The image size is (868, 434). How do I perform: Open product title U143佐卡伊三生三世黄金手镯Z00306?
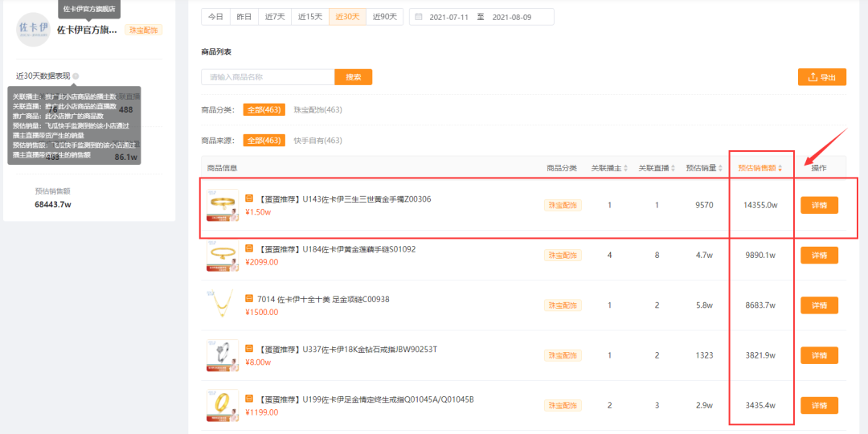coord(344,199)
